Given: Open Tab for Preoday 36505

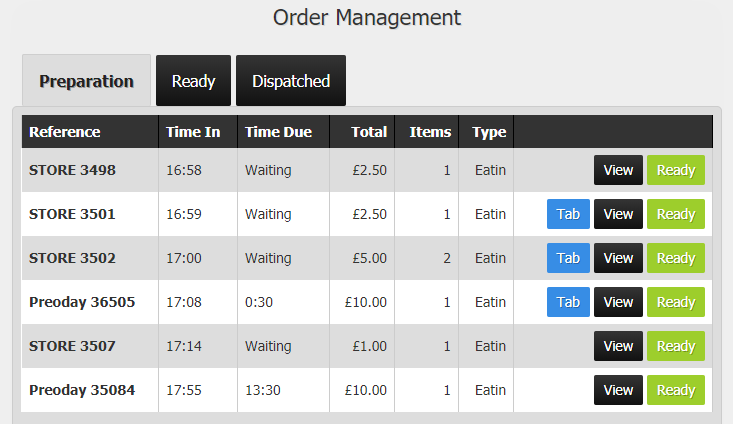Looking at the screenshot, I should [568, 302].
